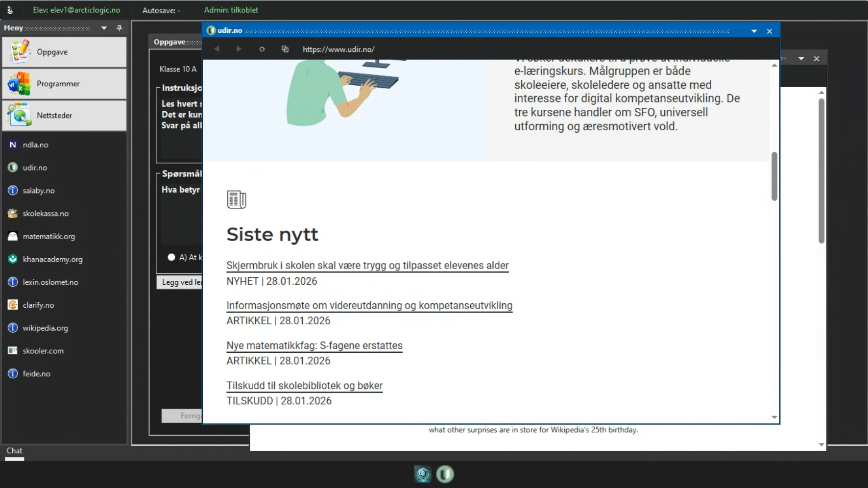Select answer option A radio button
This screenshot has width=868, height=488.
click(x=171, y=257)
